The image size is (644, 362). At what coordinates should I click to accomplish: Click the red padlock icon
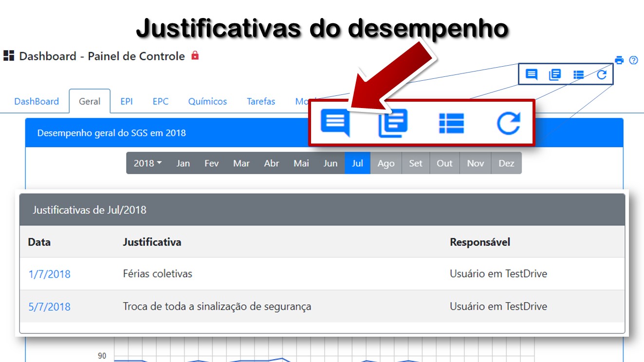[x=195, y=55]
